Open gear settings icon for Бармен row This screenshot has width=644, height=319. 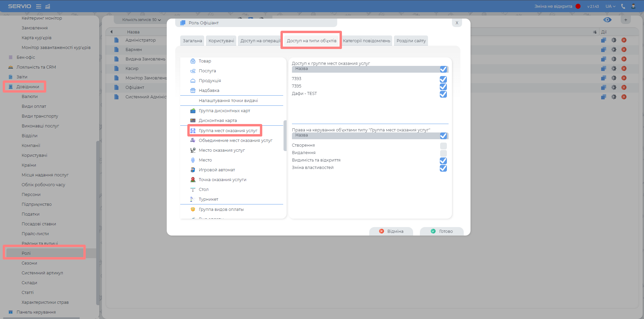point(614,50)
